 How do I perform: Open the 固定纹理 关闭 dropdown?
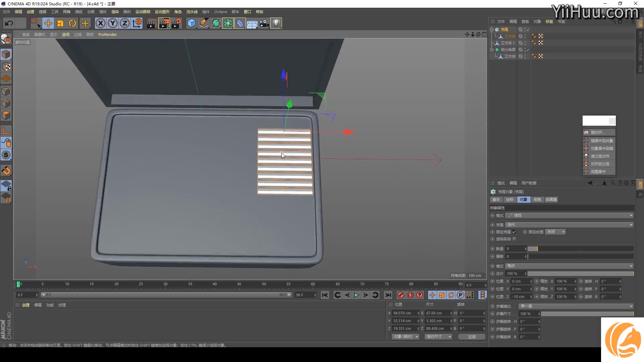(556, 232)
